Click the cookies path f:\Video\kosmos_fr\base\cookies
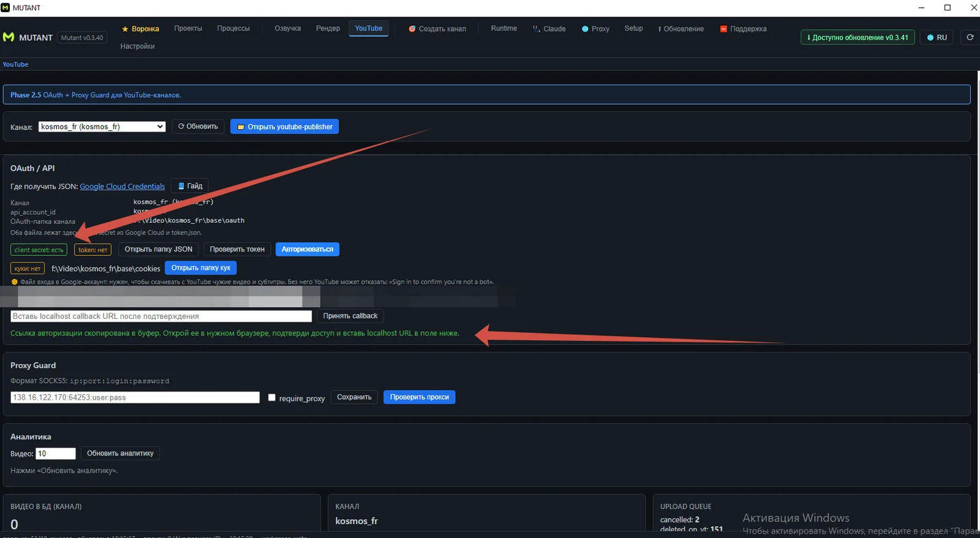 (x=106, y=269)
